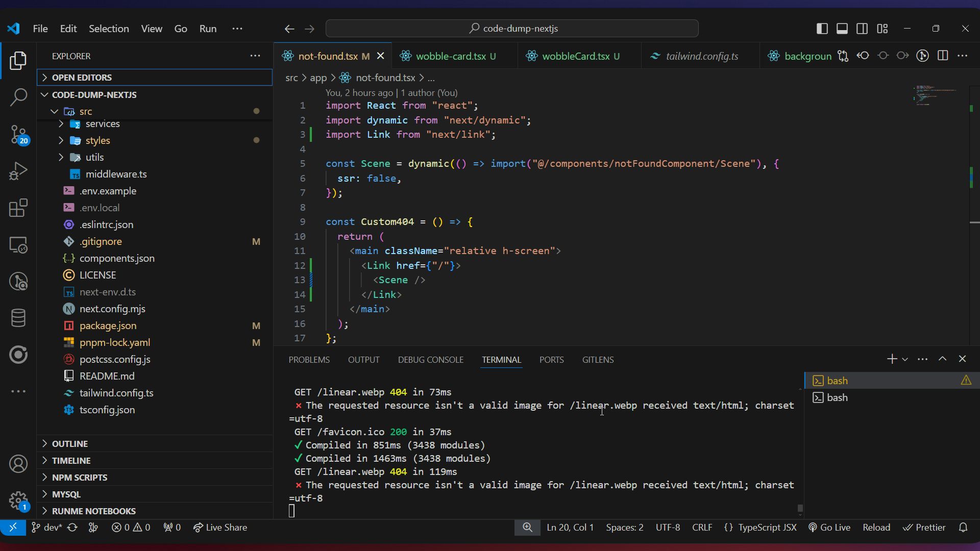Maximize the terminal panel size
The image size is (980, 551).
tap(942, 359)
